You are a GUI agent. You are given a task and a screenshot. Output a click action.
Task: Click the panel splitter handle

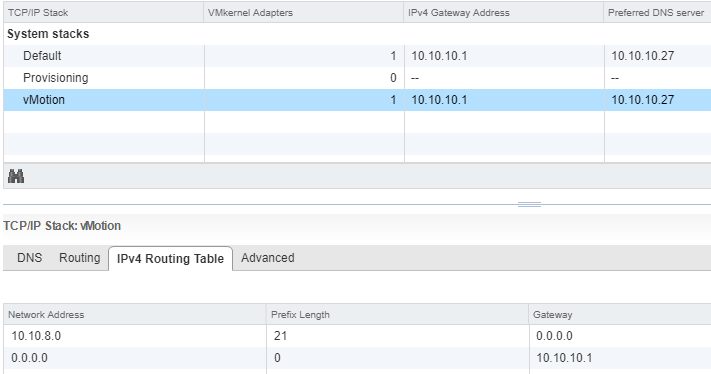529,204
